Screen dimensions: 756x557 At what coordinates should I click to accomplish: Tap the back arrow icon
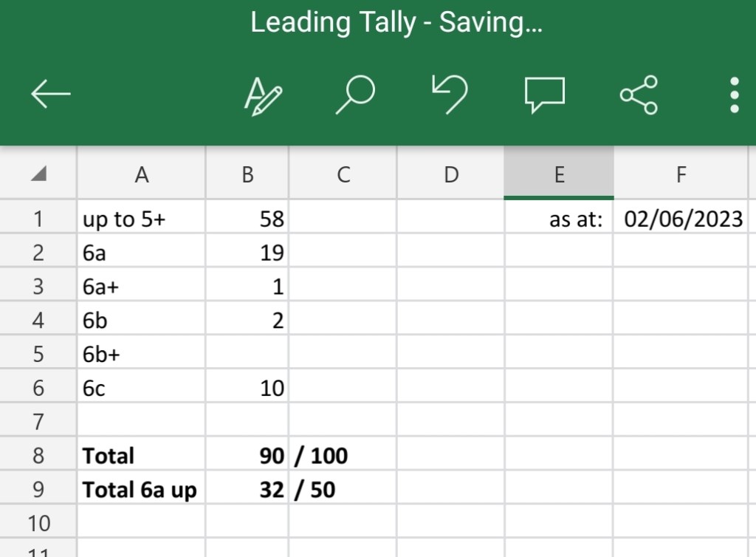tap(51, 94)
